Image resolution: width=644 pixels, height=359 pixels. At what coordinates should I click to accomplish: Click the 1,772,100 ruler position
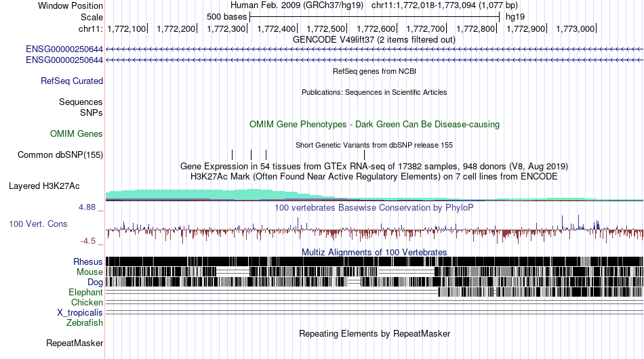pos(127,28)
